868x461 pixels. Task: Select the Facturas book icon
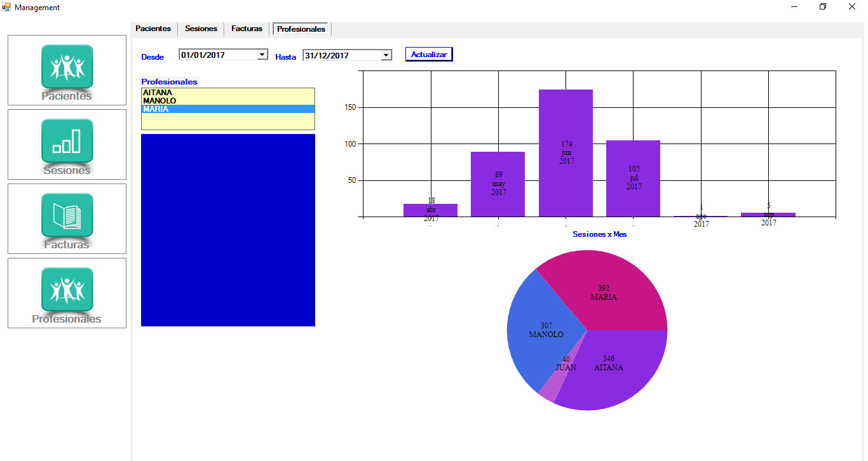67,215
